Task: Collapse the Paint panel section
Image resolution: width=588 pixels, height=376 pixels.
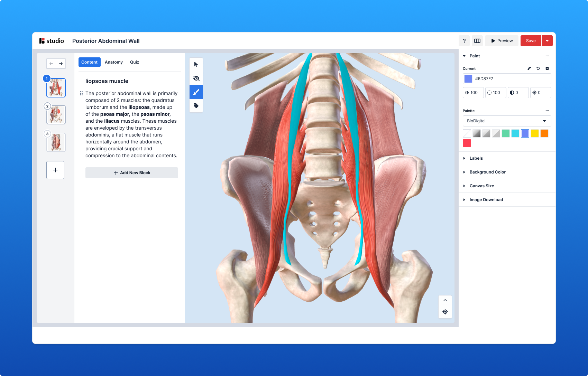Action: [465, 56]
